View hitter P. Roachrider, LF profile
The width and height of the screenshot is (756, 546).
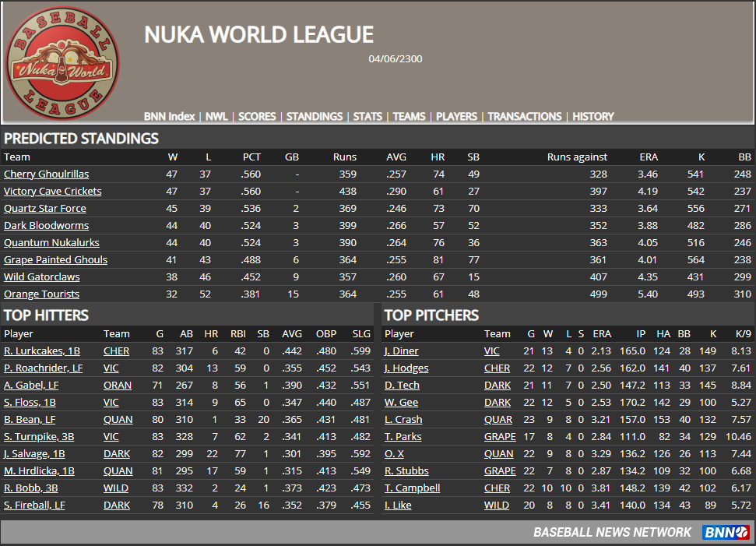click(44, 368)
